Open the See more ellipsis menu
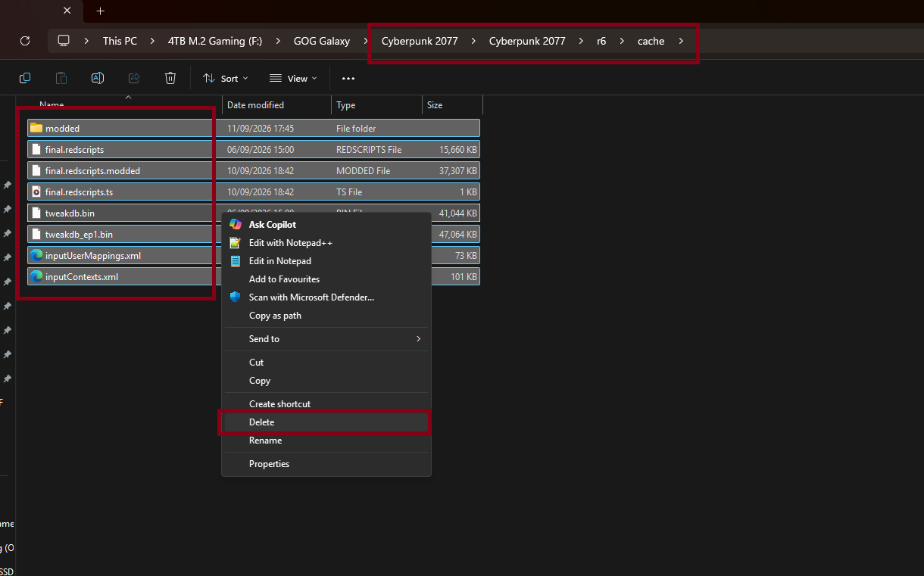 [x=348, y=78]
